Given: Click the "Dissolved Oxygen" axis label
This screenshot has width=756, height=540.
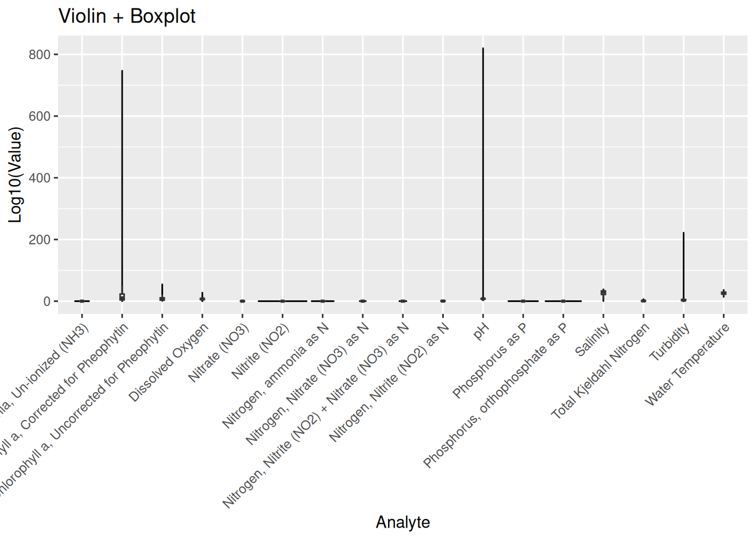Looking at the screenshot, I should point(169,363).
